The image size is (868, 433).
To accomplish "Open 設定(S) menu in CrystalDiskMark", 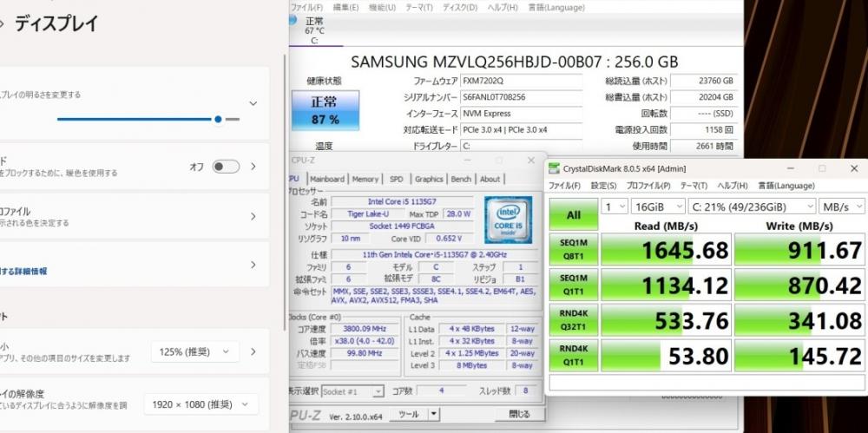I will 603,186.
